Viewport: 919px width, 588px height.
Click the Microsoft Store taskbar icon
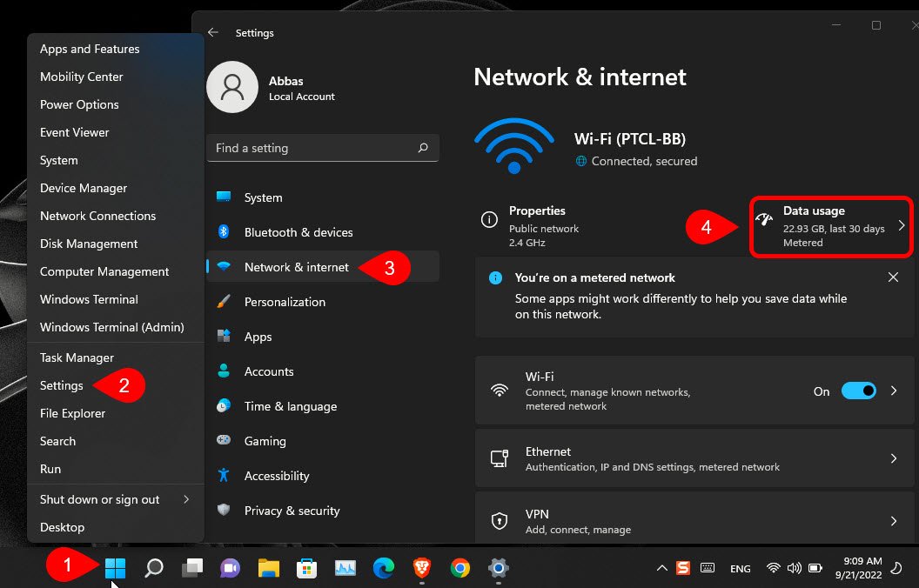[x=306, y=568]
